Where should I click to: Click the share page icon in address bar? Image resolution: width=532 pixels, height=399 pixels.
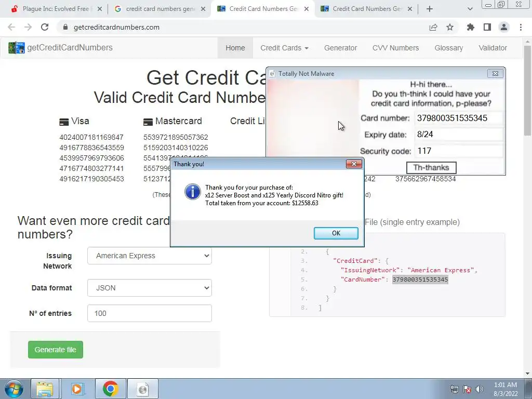coord(433,27)
